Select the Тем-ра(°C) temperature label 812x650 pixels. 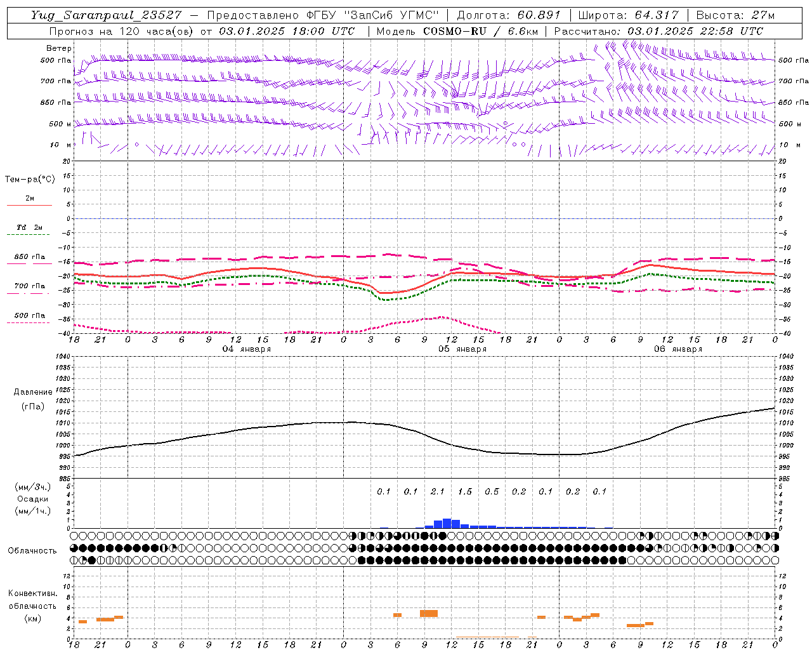(x=30, y=180)
